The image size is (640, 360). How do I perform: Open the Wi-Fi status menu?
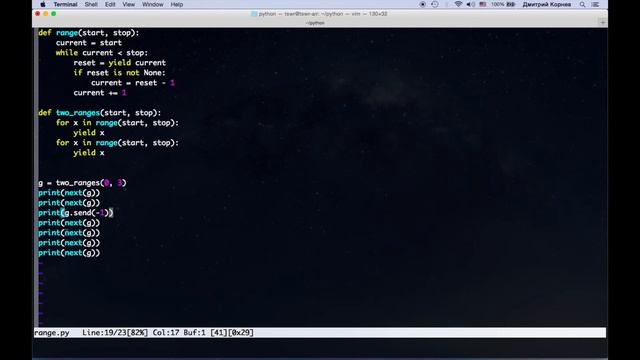458,4
